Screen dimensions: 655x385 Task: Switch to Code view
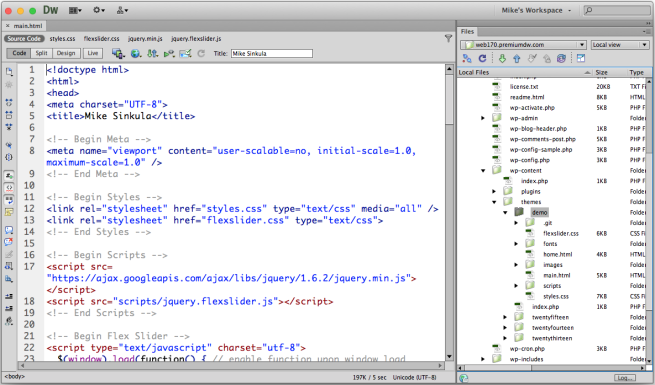(x=19, y=53)
